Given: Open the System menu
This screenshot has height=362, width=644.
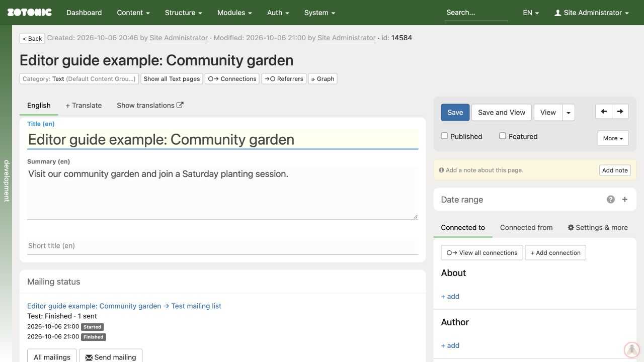Looking at the screenshot, I should (319, 13).
